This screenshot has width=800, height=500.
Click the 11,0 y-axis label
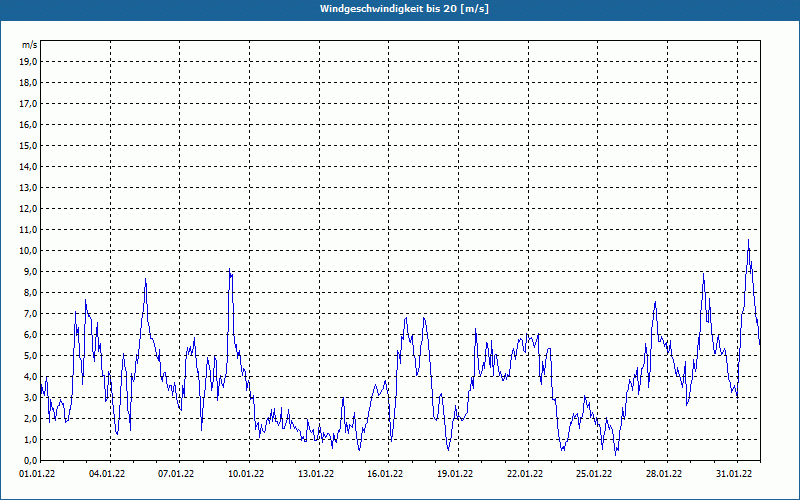pyautogui.click(x=28, y=230)
